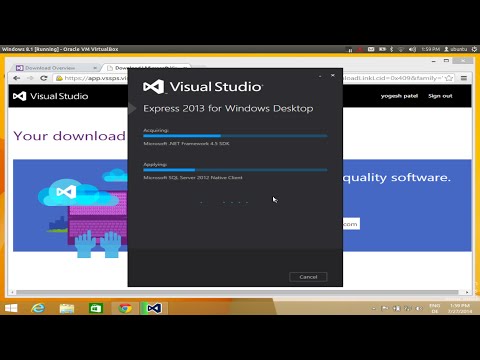Click the Visual Studio logo on webpage header
Viewport: 480px width, 360px height.
[x=51, y=96]
